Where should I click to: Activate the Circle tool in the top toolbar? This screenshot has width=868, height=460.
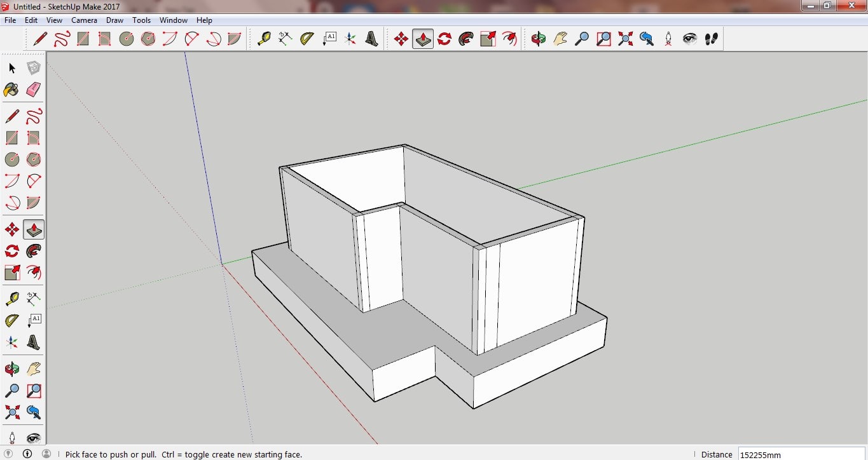click(x=127, y=39)
